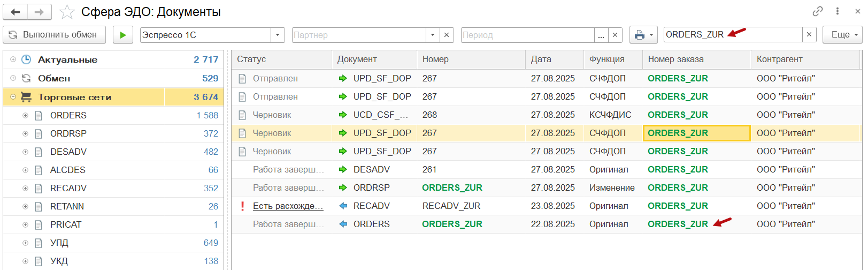
Task: Click the blue incoming arrow in RECADV row
Action: (343, 206)
